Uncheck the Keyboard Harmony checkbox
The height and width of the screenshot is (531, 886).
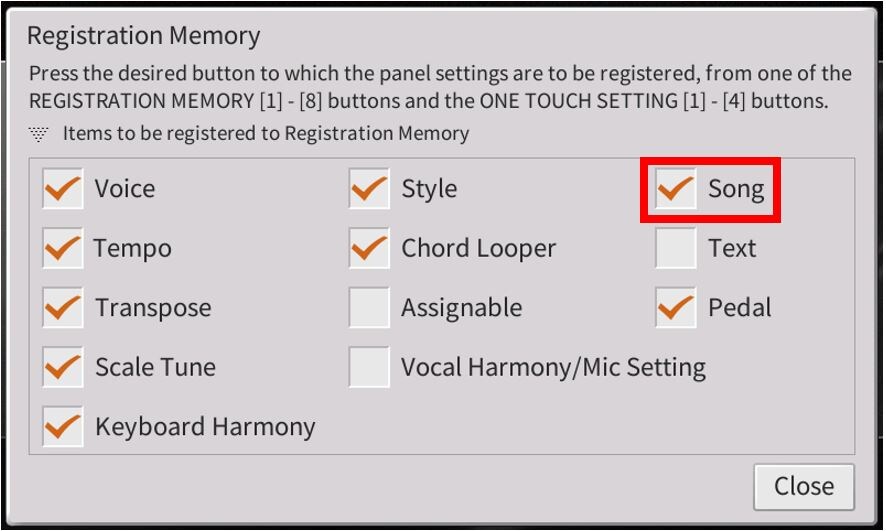click(62, 427)
